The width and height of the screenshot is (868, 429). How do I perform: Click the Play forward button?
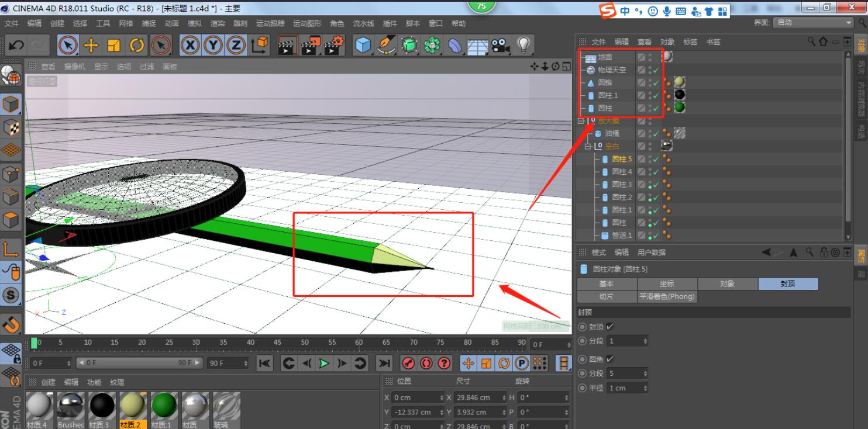tap(323, 363)
